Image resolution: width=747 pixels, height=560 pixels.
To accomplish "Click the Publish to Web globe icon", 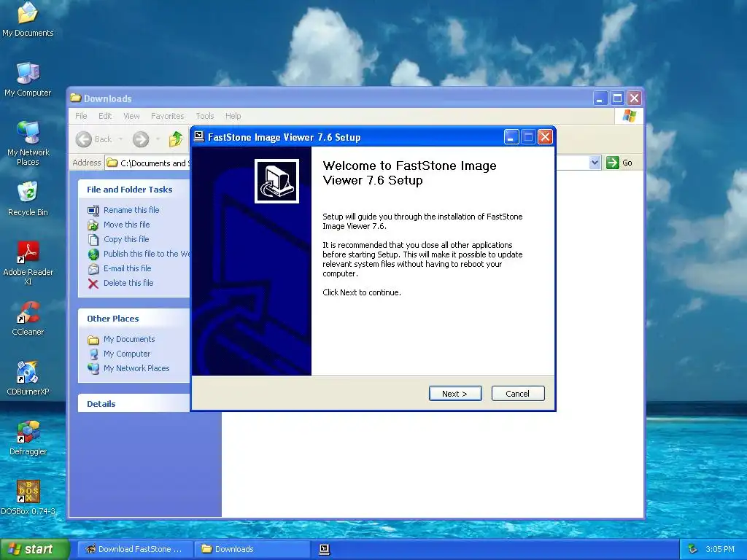I will pyautogui.click(x=93, y=254).
